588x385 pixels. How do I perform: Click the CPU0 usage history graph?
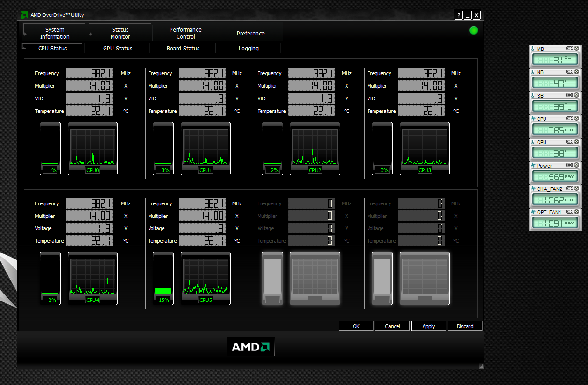tap(92, 148)
